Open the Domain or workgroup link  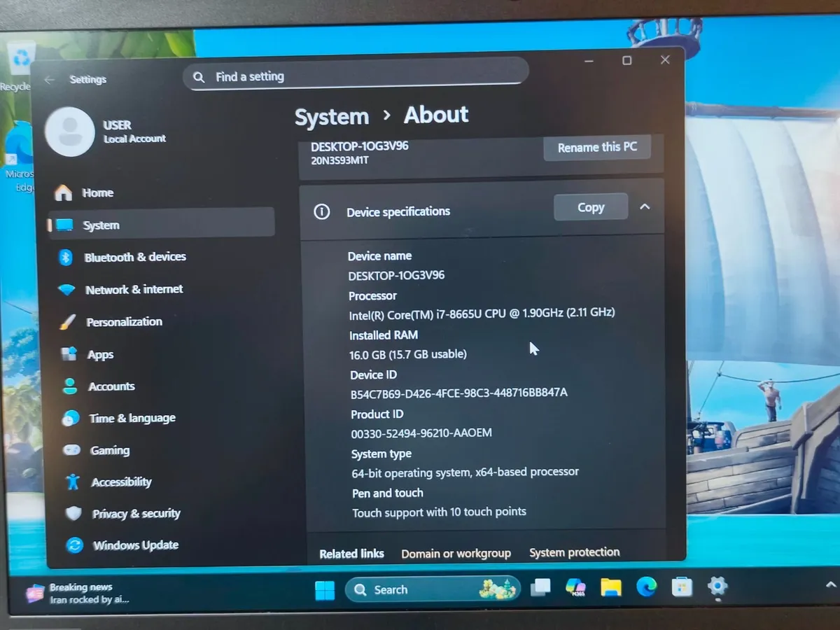(456, 553)
